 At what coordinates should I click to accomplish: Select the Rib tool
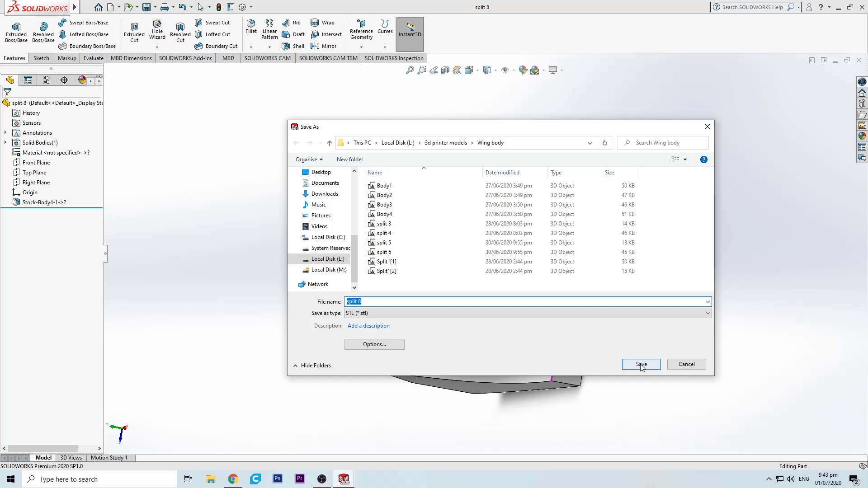click(292, 23)
